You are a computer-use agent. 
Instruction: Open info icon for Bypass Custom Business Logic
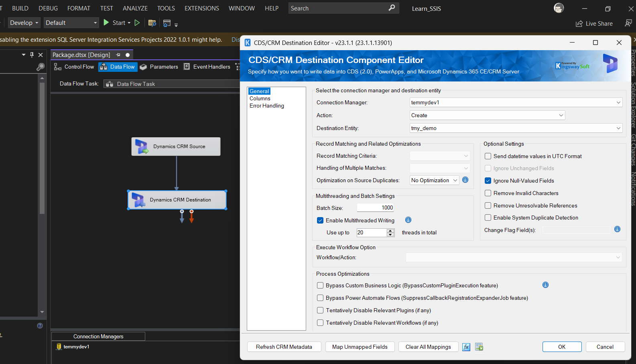click(545, 285)
